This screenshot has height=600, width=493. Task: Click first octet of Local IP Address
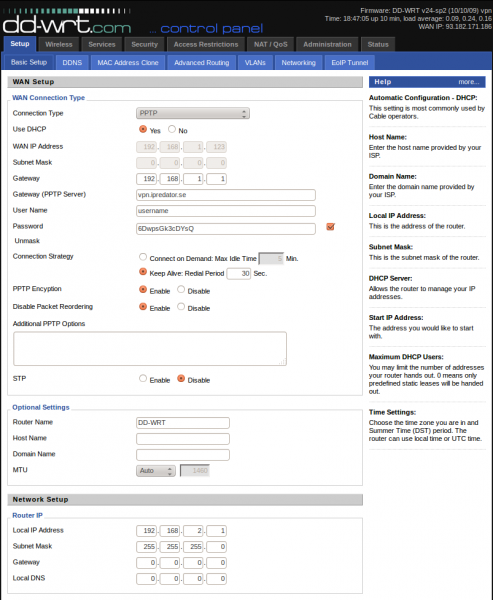click(x=146, y=531)
